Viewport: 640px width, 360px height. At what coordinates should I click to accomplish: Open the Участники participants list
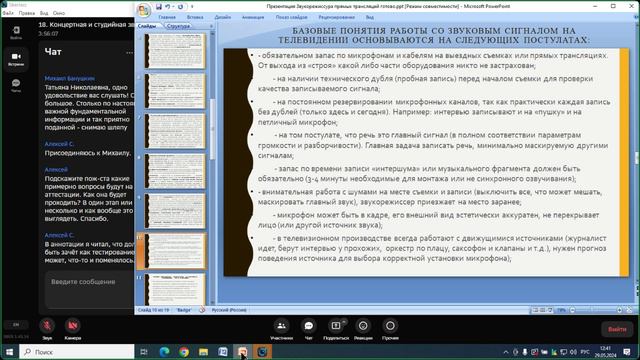281,329
